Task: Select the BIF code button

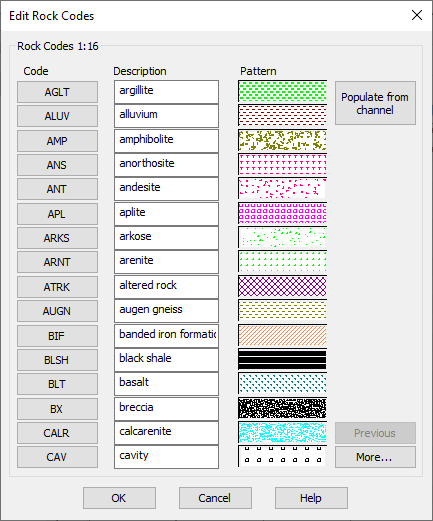Action: (57, 336)
